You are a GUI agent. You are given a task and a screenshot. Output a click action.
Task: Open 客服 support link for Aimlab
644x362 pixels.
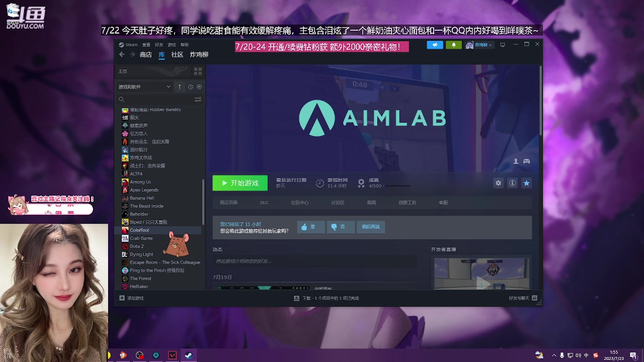pos(443,203)
